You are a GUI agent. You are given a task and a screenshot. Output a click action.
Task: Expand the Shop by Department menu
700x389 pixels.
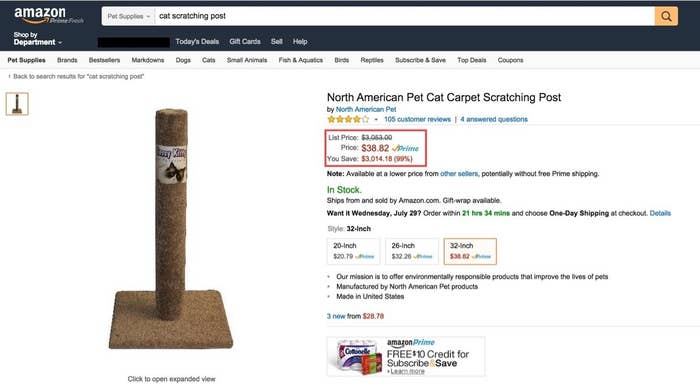[x=38, y=38]
